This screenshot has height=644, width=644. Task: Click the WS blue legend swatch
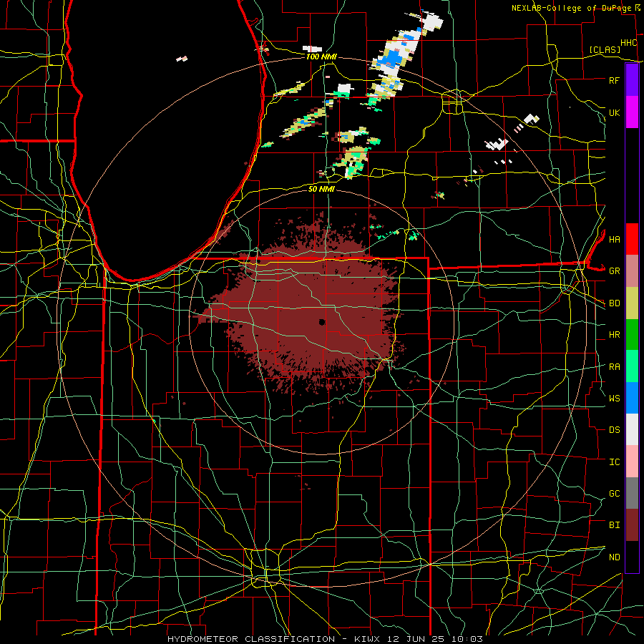[x=632, y=398]
